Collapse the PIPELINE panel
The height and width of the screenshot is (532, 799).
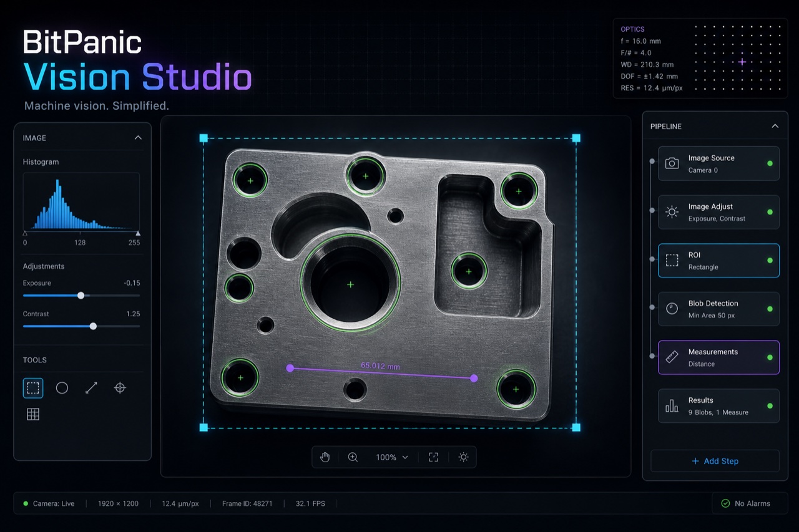click(775, 126)
